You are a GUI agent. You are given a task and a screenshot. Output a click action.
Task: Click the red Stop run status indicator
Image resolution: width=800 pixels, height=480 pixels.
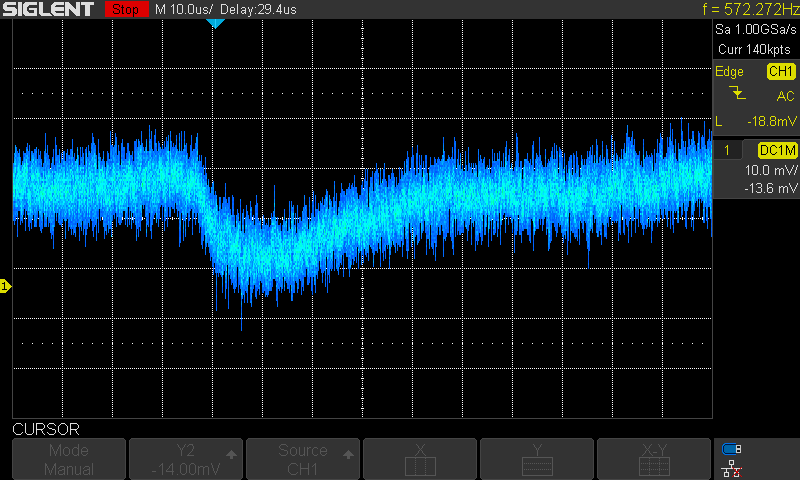pos(126,9)
